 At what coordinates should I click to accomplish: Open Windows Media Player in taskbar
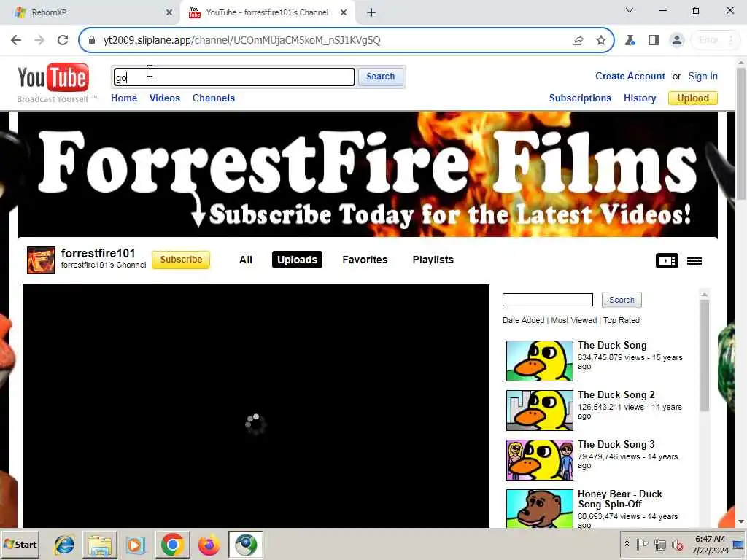pos(135,544)
